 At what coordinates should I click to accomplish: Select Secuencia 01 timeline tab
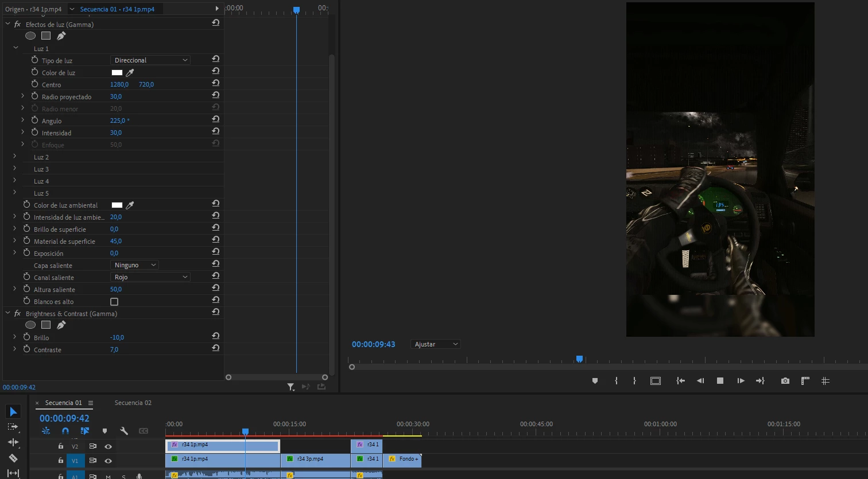click(x=63, y=403)
